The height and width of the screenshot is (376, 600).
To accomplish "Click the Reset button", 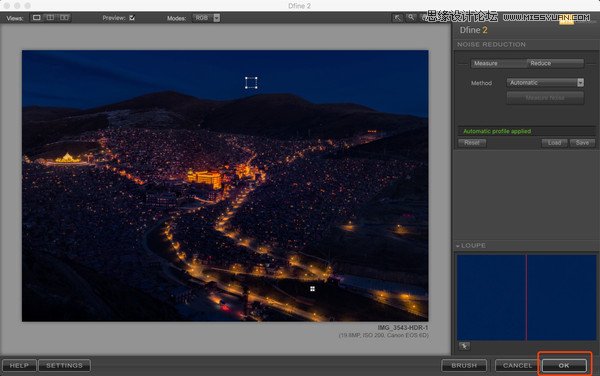I will (472, 143).
